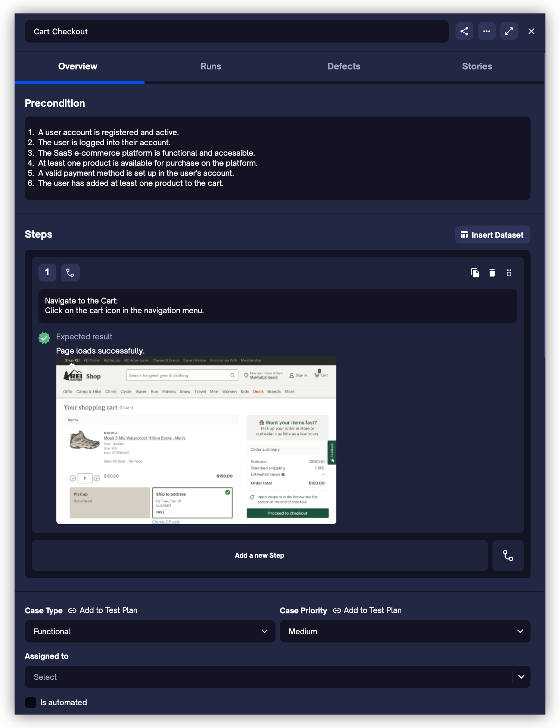Screen dimensions: 560x728
Task: Duplicate step 1 with copy icon
Action: coord(475,273)
